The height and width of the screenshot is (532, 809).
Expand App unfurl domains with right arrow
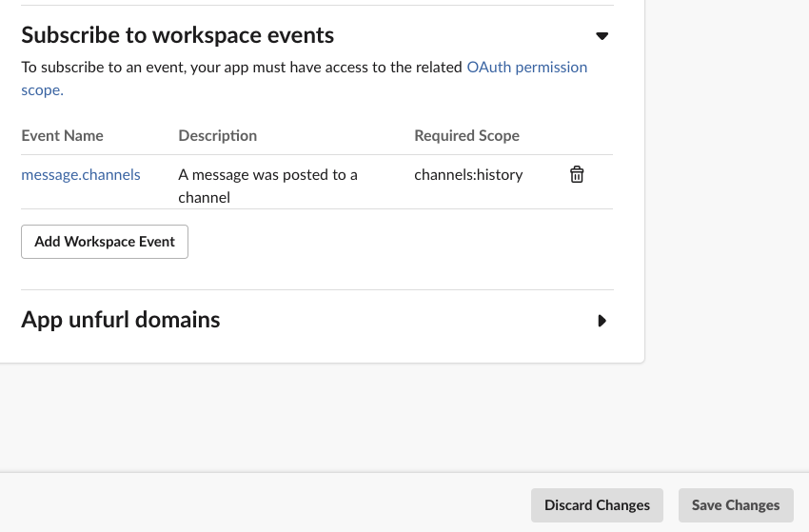pos(602,321)
